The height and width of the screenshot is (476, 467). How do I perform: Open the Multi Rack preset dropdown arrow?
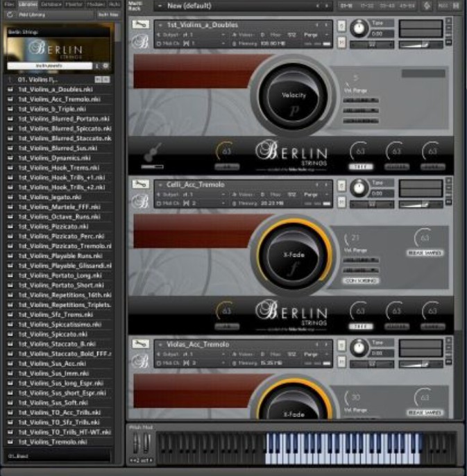coord(160,6)
